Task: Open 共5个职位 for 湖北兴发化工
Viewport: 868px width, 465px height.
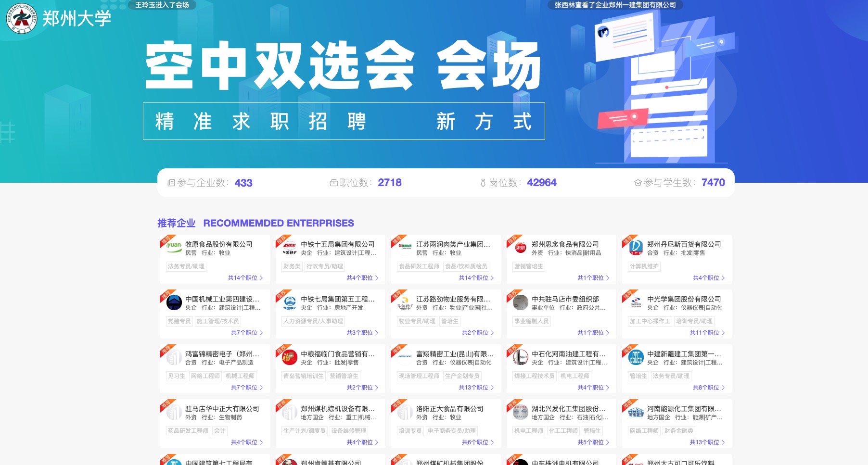Action: (x=593, y=442)
